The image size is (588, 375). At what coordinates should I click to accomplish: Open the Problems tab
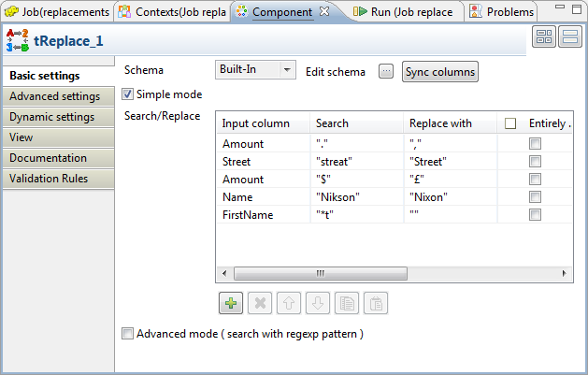tap(503, 12)
